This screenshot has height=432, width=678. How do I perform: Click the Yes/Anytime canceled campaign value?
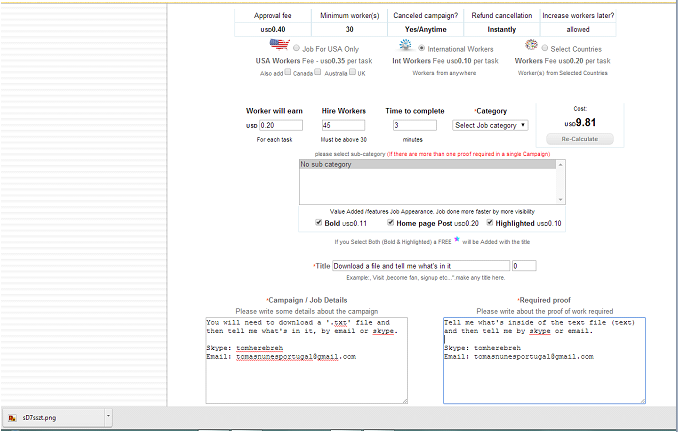click(425, 29)
